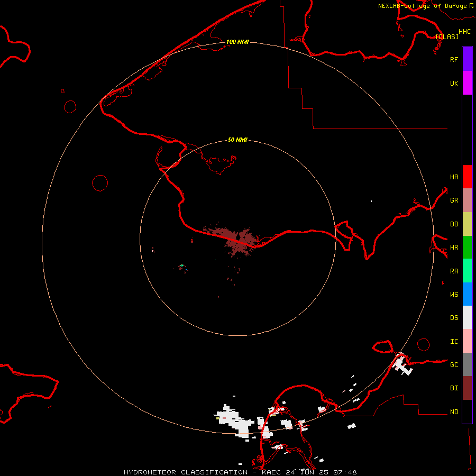This screenshot has width=476, height=476.
Task: Select the GC gray legend swatch
Action: click(x=467, y=364)
